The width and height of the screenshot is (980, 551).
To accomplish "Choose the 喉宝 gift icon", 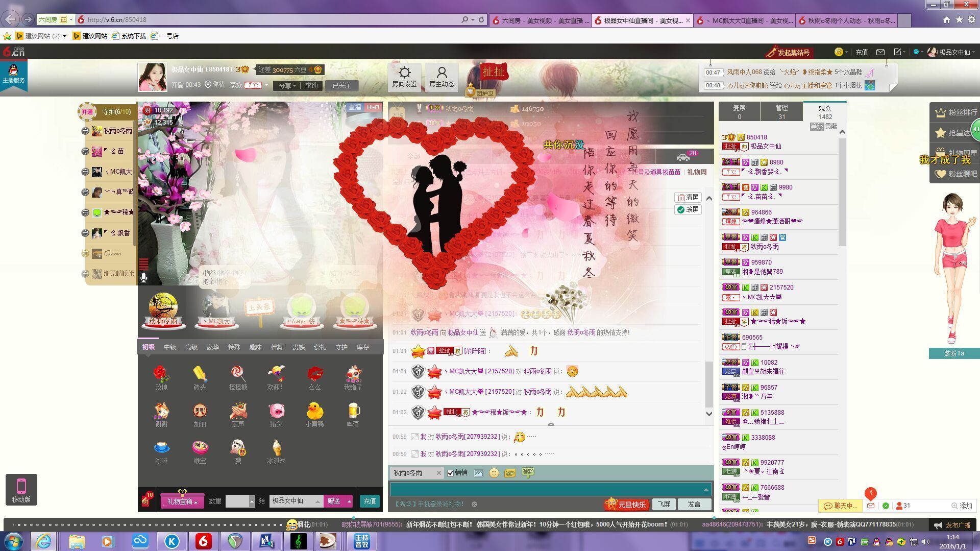I will click(x=200, y=447).
